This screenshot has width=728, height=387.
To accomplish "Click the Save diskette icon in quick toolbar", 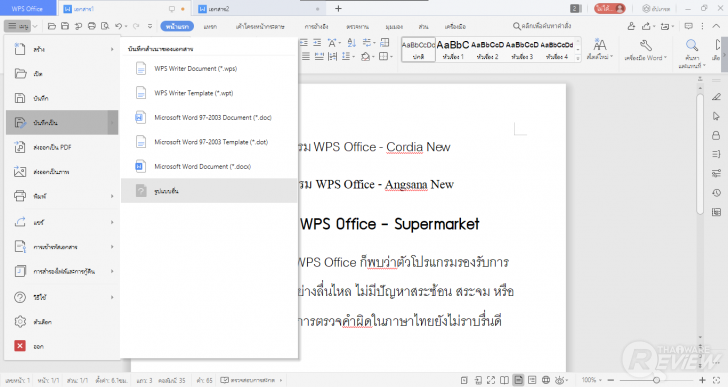I will 65,26.
